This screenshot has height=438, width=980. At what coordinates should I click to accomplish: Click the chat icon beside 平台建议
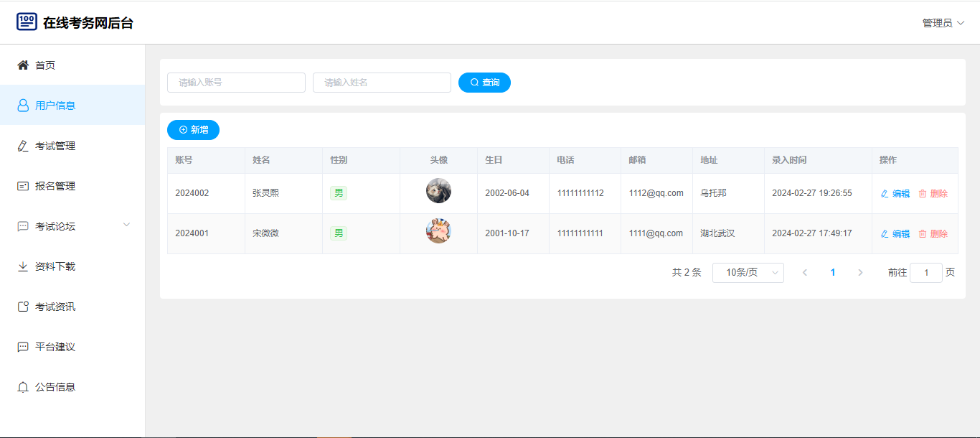(x=23, y=347)
